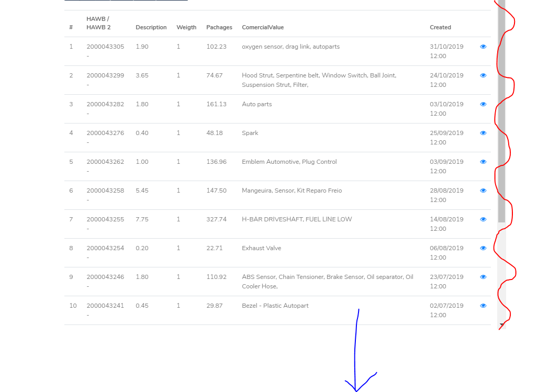
Task: Click the Description column header
Action: [x=151, y=27]
